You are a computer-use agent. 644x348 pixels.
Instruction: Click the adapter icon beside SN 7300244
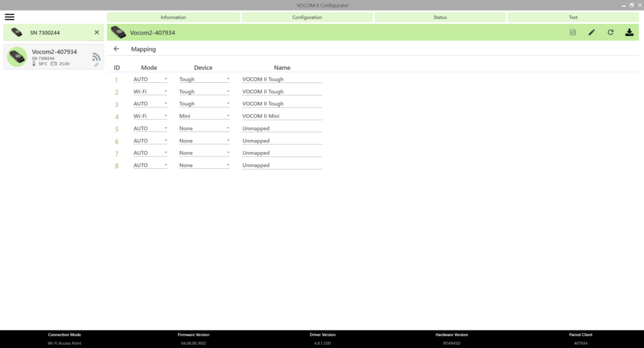click(x=17, y=33)
